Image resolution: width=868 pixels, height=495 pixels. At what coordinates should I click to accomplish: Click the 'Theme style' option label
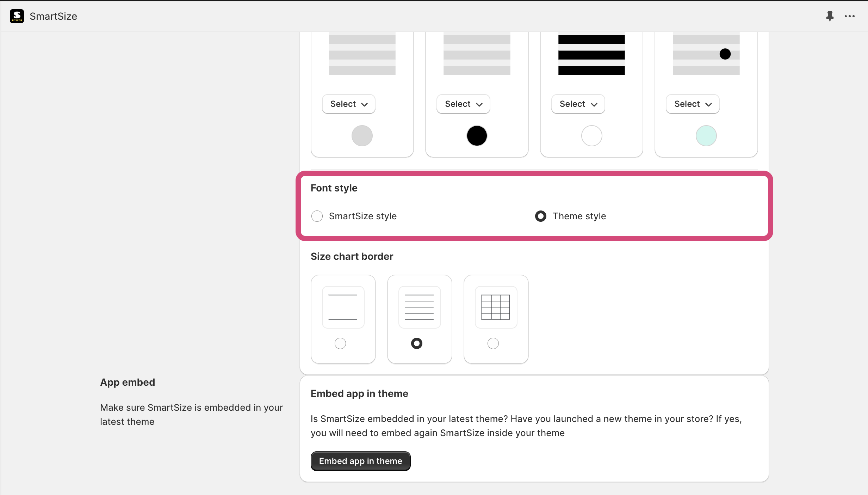(x=579, y=216)
